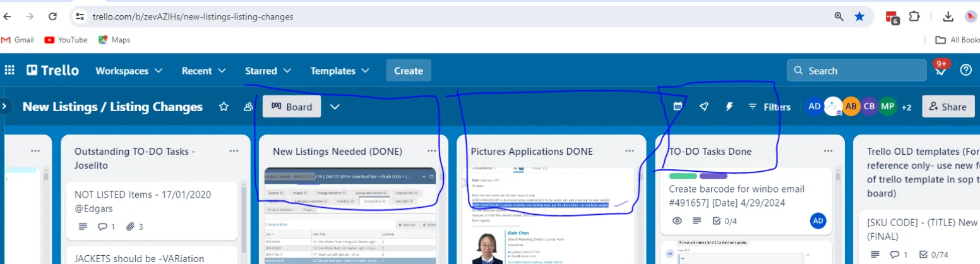View site information icon in address bar
This screenshot has width=980, height=264.
pyautogui.click(x=80, y=17)
